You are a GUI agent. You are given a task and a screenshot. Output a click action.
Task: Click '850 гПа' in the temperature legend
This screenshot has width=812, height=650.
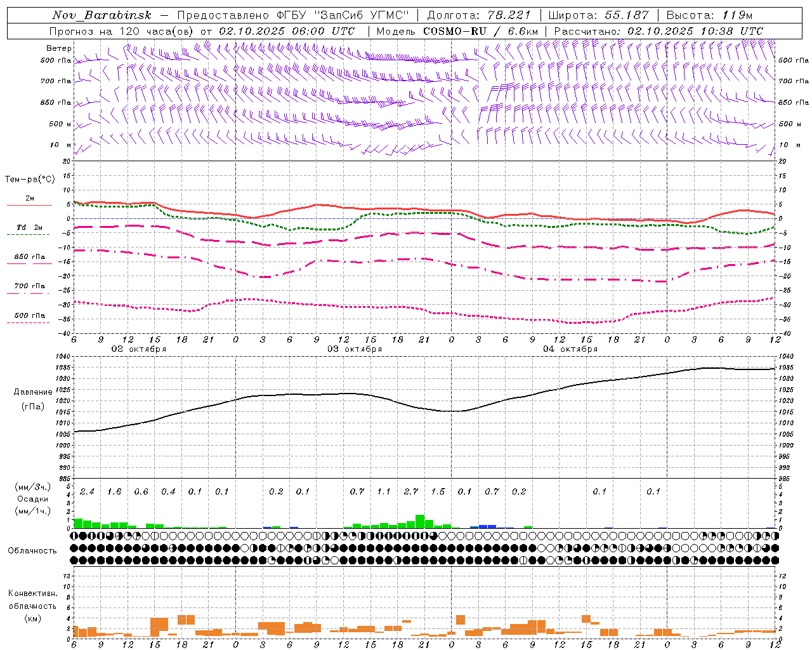click(x=30, y=257)
